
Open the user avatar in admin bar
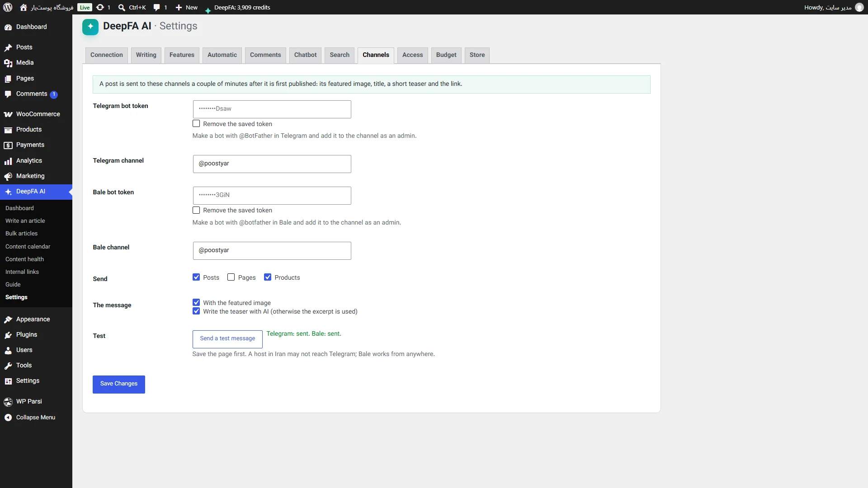pyautogui.click(x=859, y=7)
